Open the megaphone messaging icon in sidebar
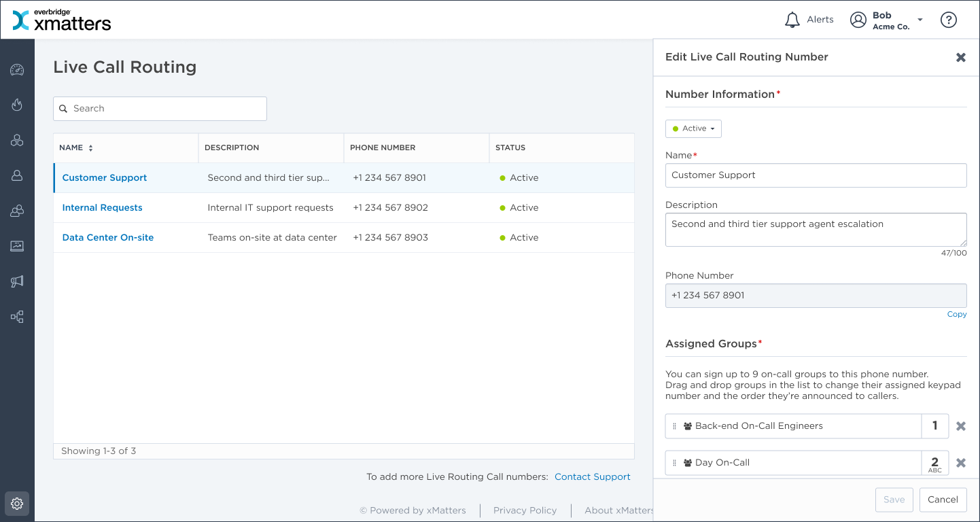Viewport: 980px width, 522px height. tap(17, 281)
